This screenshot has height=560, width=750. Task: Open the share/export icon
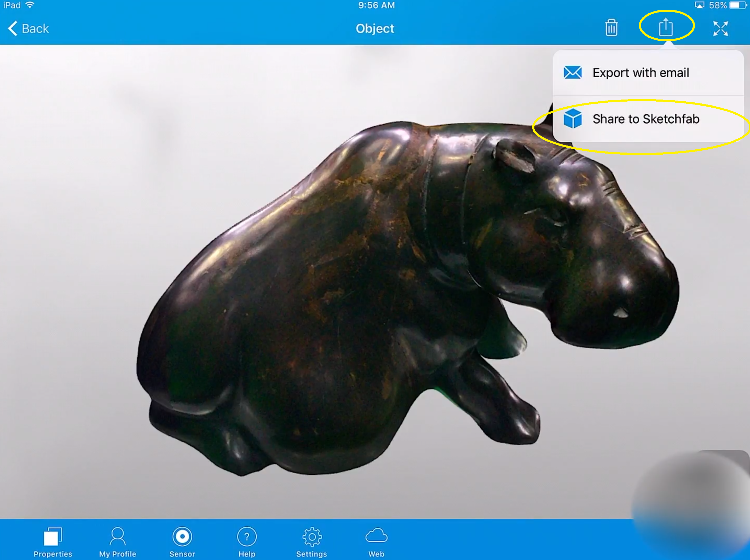(666, 27)
